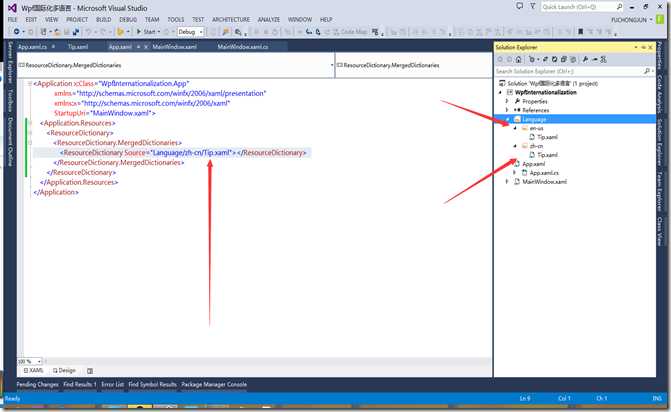The image size is (671, 412).
Task: Switch to the Tip.xaml editor tab
Action: 78,47
